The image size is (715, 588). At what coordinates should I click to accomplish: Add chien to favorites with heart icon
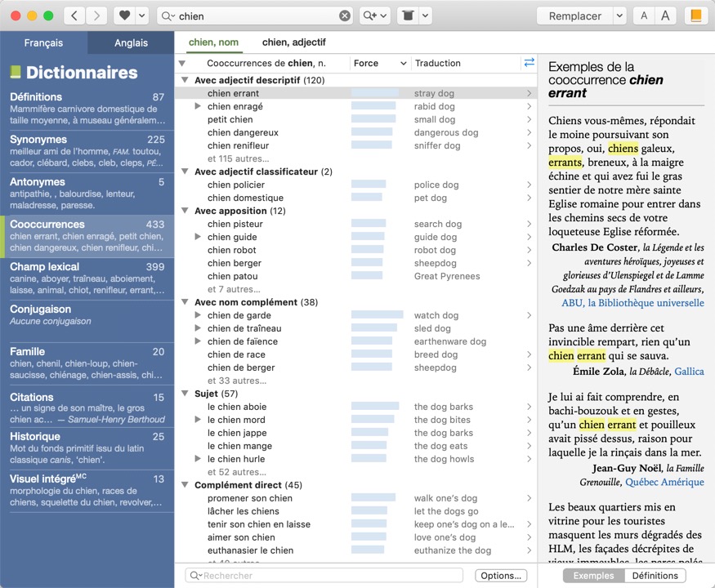pyautogui.click(x=124, y=16)
